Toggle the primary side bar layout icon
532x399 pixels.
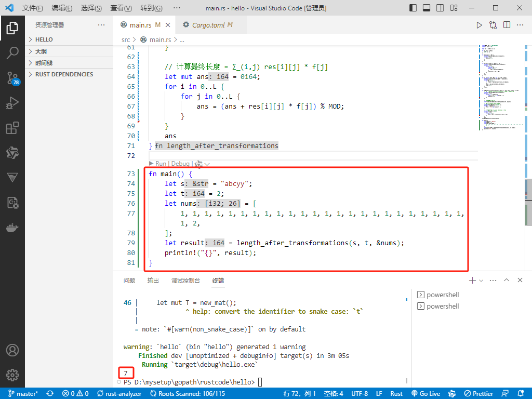coord(413,8)
